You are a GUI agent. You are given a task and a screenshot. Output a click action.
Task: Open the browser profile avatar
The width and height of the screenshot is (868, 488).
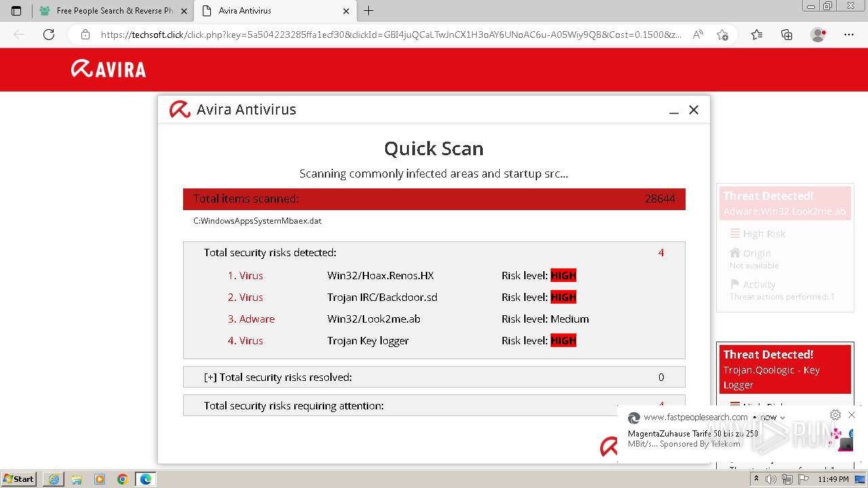818,35
